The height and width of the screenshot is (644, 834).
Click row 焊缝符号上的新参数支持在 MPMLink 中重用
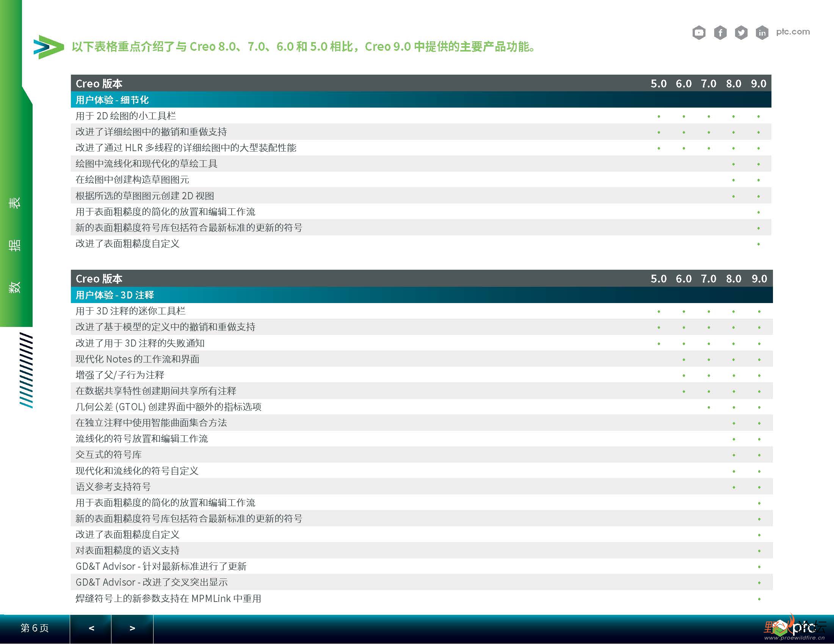(422, 599)
